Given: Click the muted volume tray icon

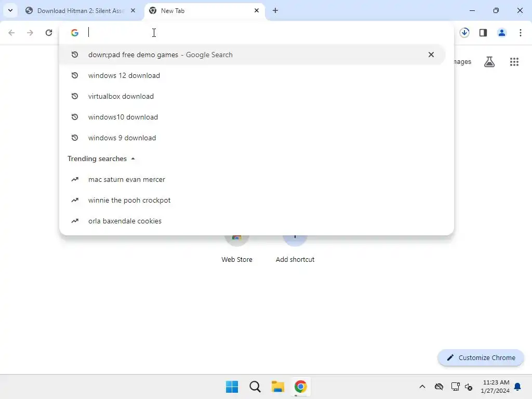Looking at the screenshot, I should click(469, 387).
